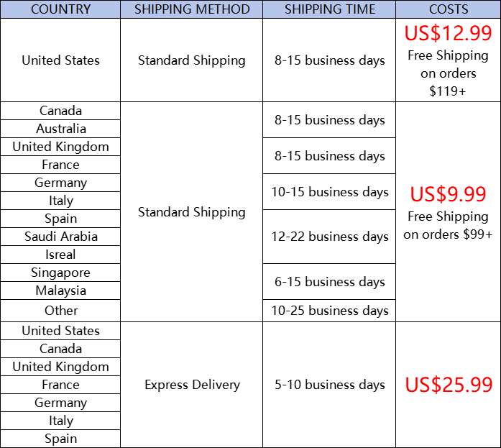Select the SHIPPING METHOD column header
This screenshot has width=501, height=448.
click(x=191, y=9)
